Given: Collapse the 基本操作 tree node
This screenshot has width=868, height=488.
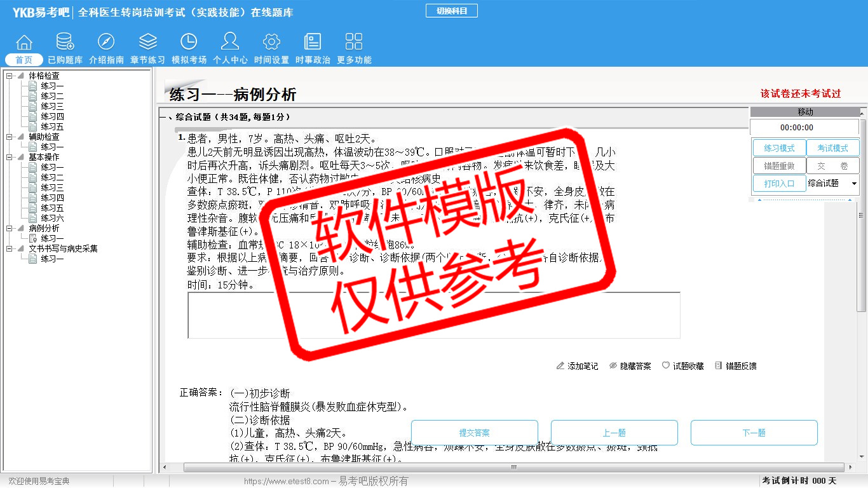Looking at the screenshot, I should click(x=10, y=157).
